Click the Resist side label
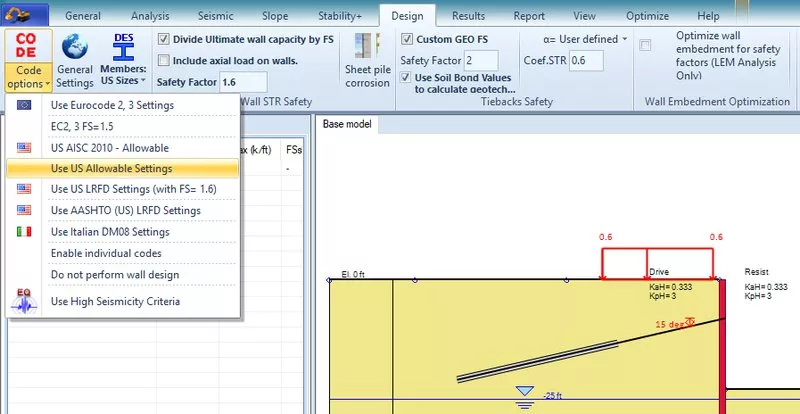This screenshot has width=800, height=414. coord(757,272)
